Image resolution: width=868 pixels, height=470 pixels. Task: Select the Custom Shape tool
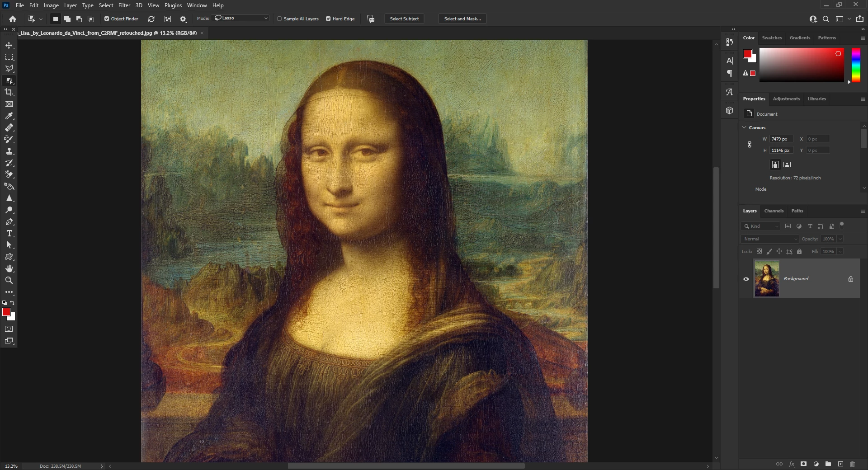[x=9, y=257]
